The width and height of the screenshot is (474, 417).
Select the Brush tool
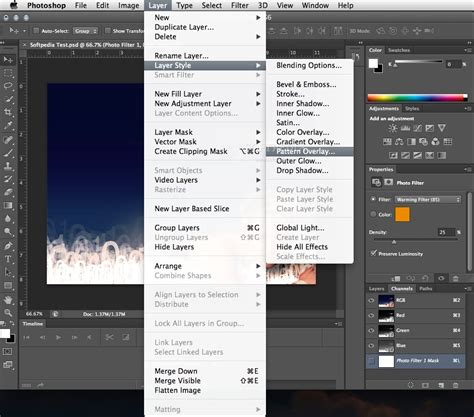click(8, 153)
